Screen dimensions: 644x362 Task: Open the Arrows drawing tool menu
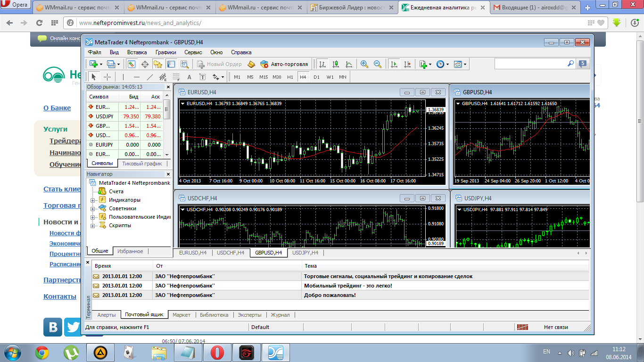click(218, 77)
